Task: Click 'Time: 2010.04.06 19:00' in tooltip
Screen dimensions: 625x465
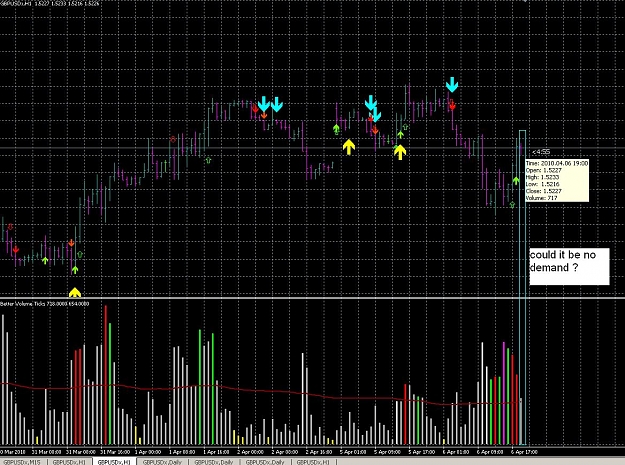Action: [556, 163]
